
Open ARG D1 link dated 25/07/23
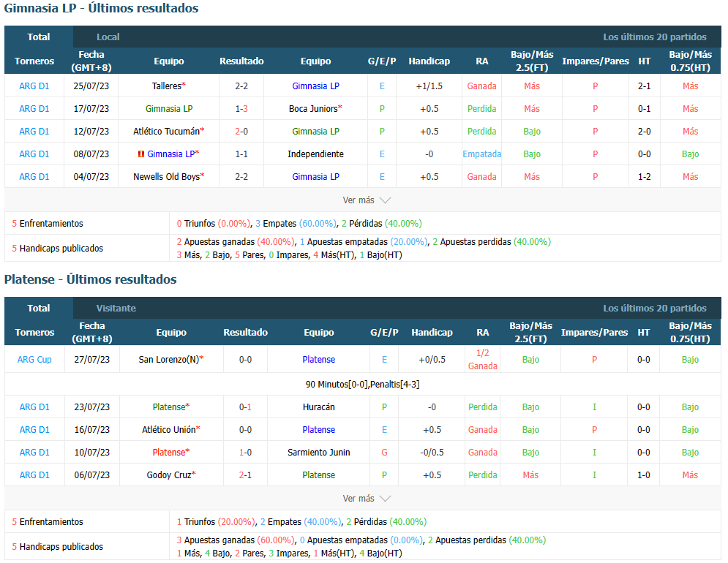(x=34, y=86)
